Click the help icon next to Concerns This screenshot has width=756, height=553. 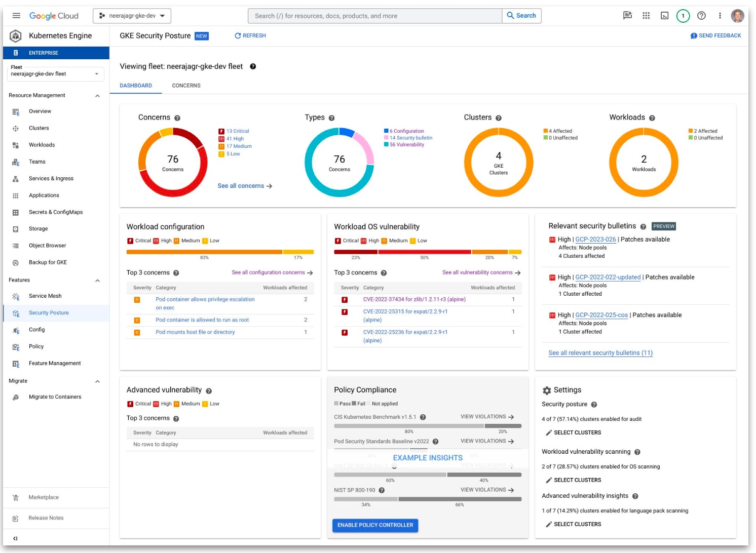(x=177, y=118)
